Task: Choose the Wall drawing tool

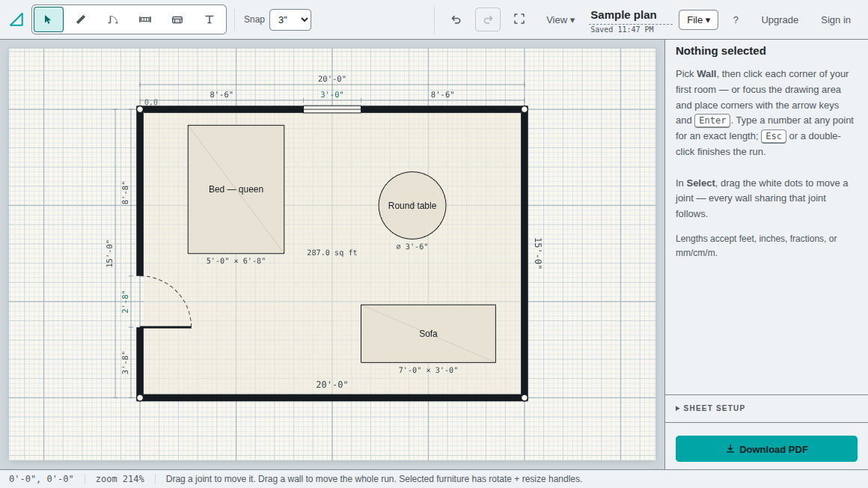Action: (81, 19)
